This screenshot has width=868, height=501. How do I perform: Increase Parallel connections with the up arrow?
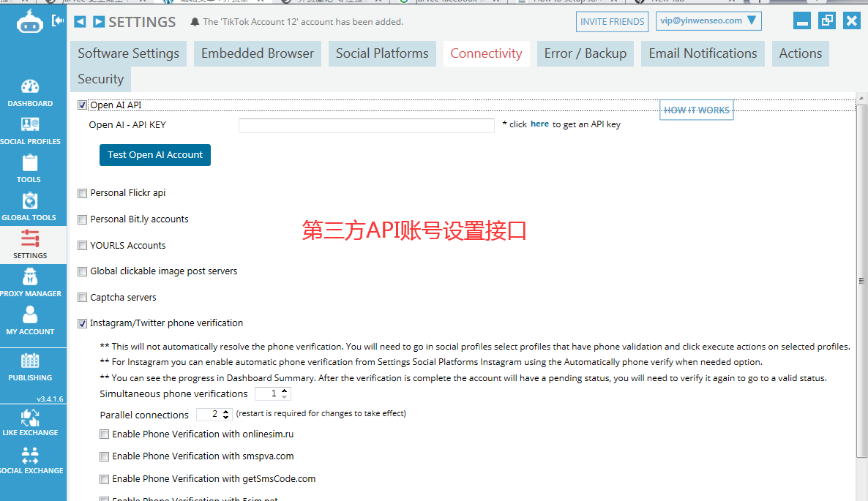click(x=224, y=411)
